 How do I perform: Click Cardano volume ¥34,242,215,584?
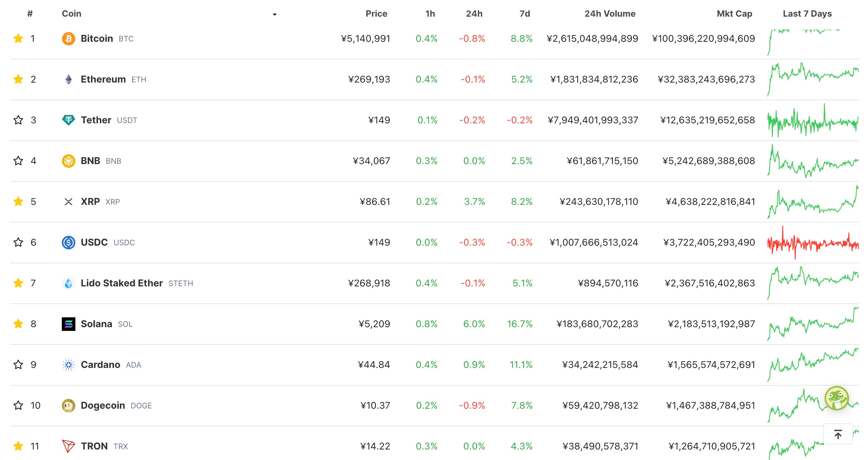(x=600, y=365)
